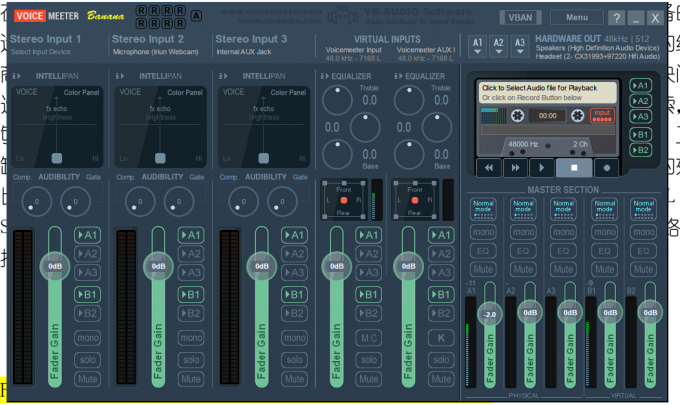This screenshot has height=405, width=680.
Task: Enable EQ on the A2 master bus
Action: click(523, 251)
